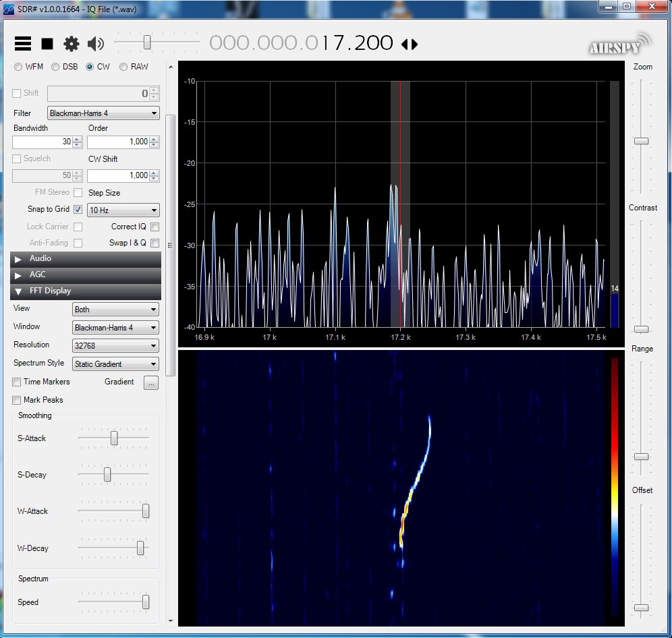This screenshot has height=638, width=672.
Task: Open the settings gear configuration
Action: click(x=71, y=44)
